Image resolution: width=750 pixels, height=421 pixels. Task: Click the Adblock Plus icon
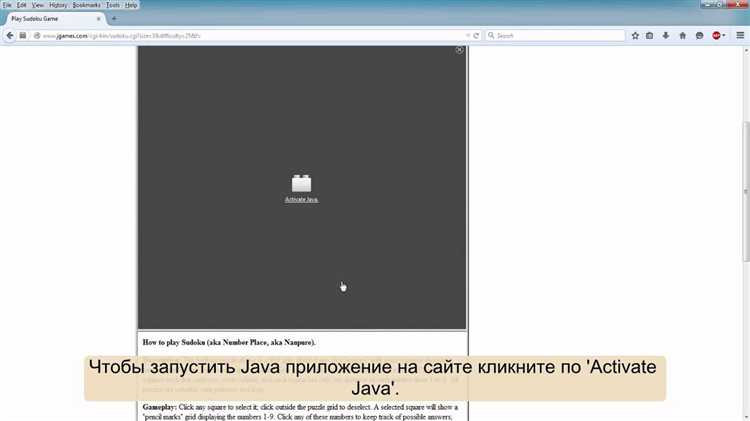tap(716, 35)
